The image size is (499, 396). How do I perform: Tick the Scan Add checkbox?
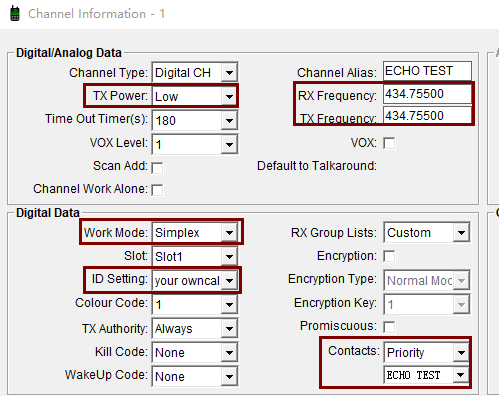click(157, 168)
